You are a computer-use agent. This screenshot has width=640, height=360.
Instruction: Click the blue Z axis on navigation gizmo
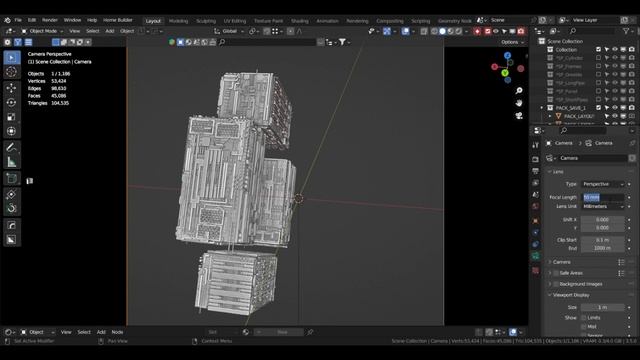(x=507, y=55)
